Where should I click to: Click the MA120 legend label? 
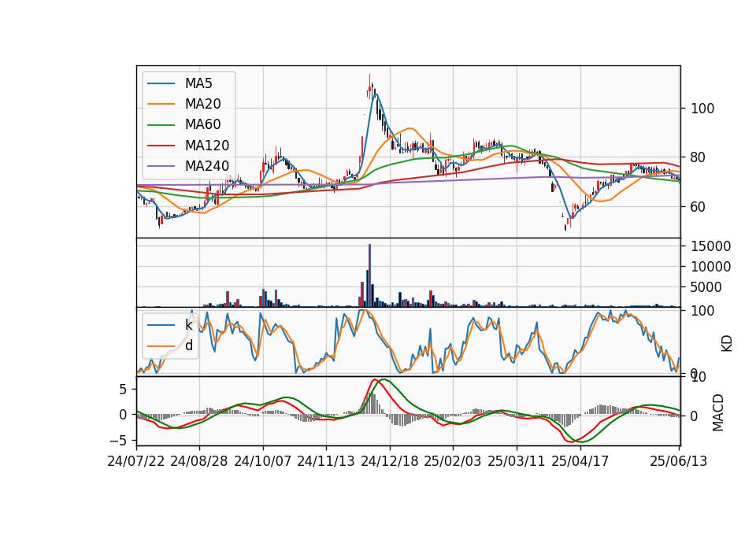207,146
